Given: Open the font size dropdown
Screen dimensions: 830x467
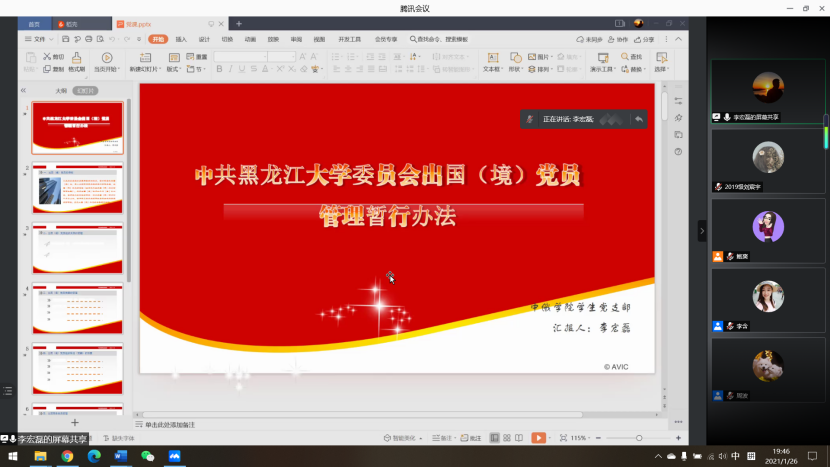Looking at the screenshot, I should [x=293, y=57].
